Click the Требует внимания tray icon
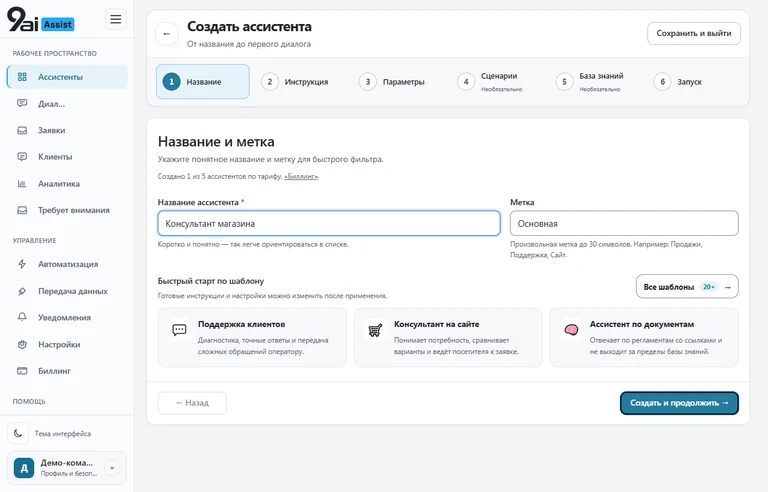Image resolution: width=768 pixels, height=492 pixels. point(22,210)
